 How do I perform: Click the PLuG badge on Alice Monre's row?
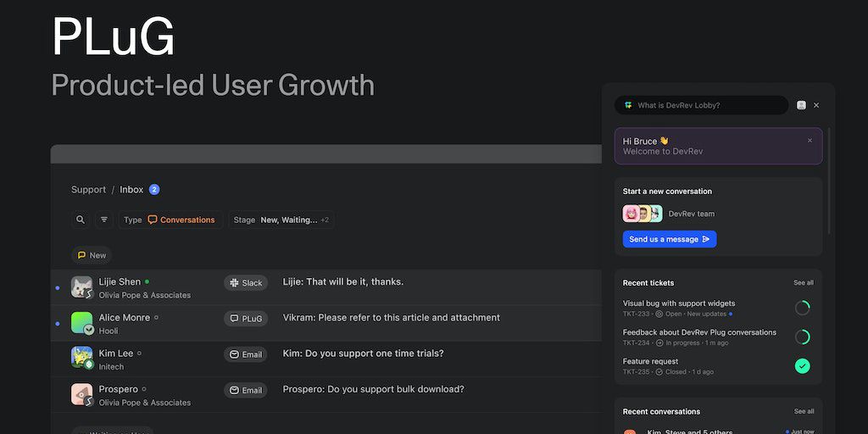pyautogui.click(x=246, y=319)
